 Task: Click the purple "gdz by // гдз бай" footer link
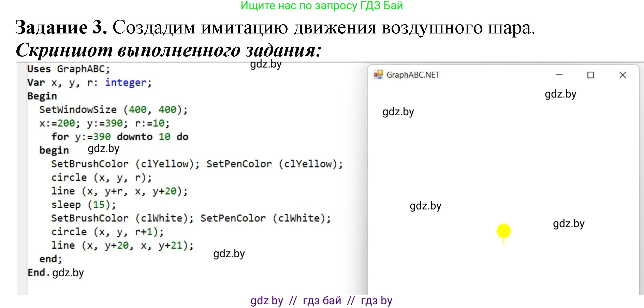point(321,300)
